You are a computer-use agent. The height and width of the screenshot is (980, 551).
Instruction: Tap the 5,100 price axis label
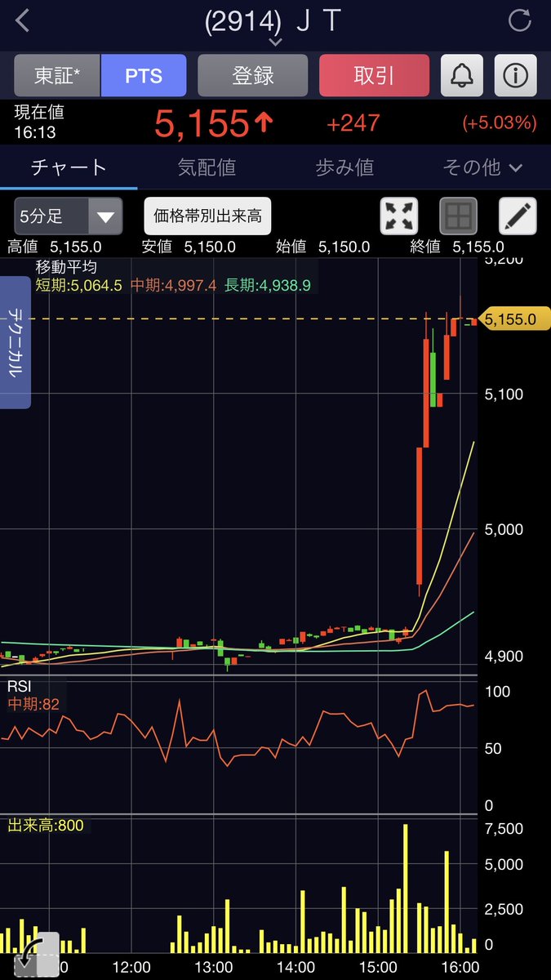[504, 394]
